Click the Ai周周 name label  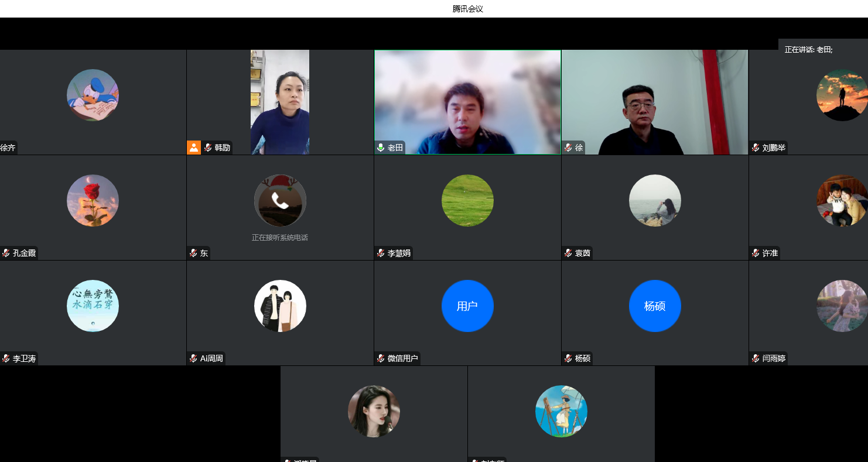point(211,358)
